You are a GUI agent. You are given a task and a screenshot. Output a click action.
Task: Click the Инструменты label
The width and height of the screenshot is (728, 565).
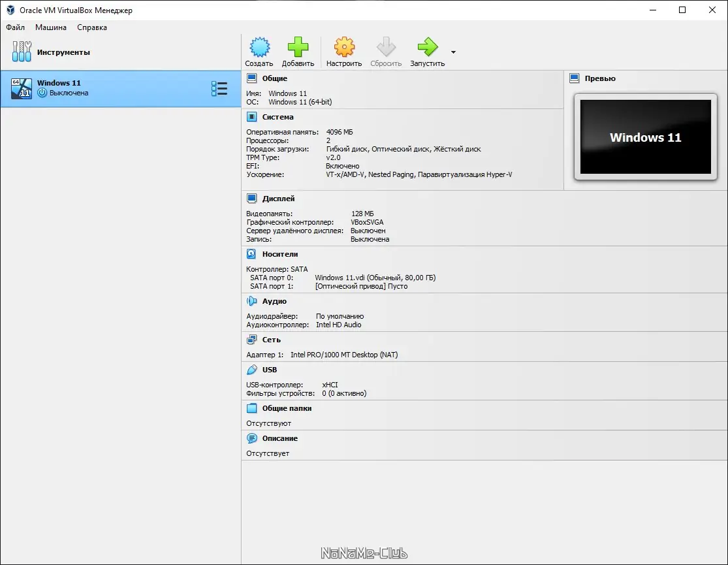pos(63,52)
